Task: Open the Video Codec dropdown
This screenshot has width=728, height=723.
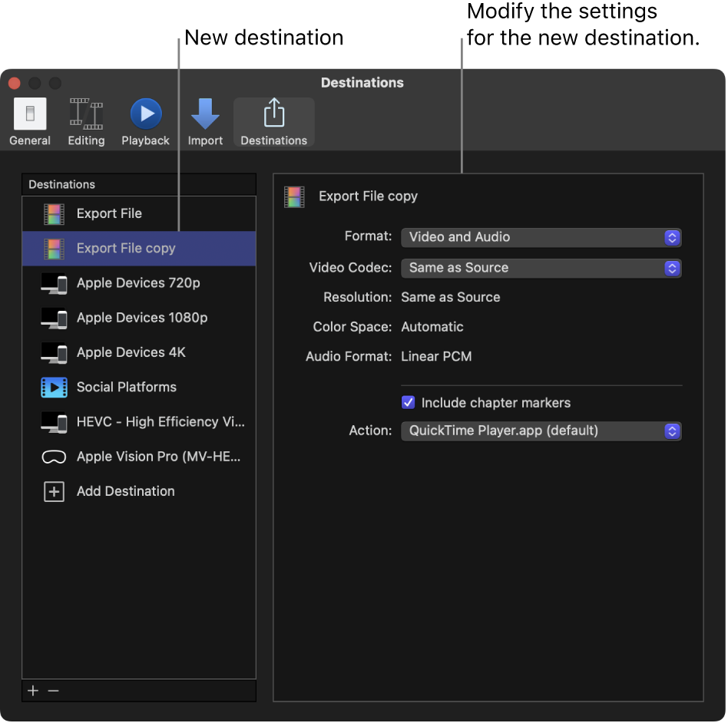Action: (x=541, y=268)
